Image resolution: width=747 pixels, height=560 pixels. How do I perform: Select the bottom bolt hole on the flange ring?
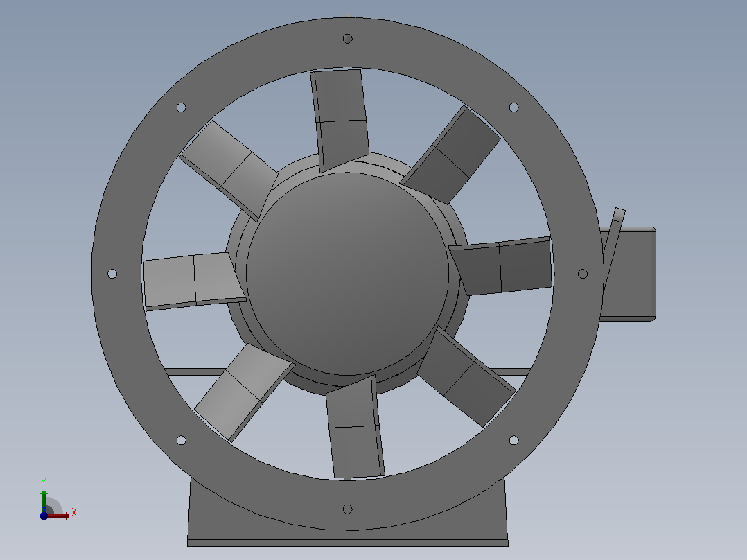(347, 509)
